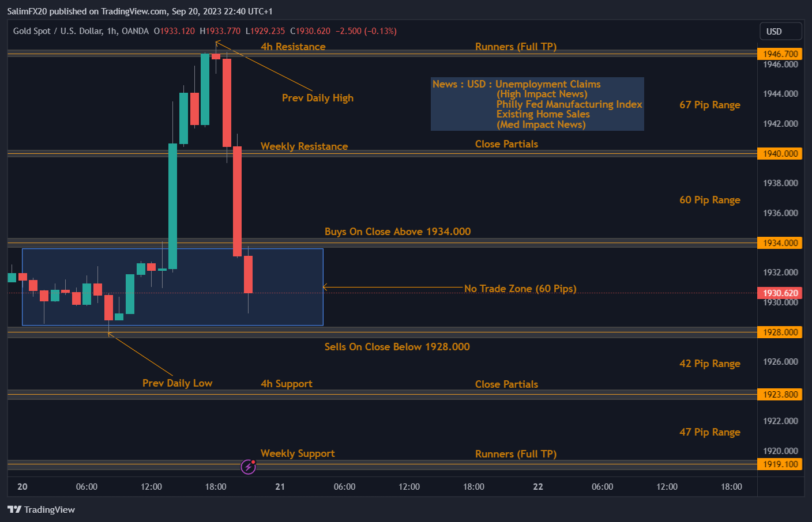This screenshot has width=812, height=522.
Task: Click the USD news text box
Action: tap(537, 104)
